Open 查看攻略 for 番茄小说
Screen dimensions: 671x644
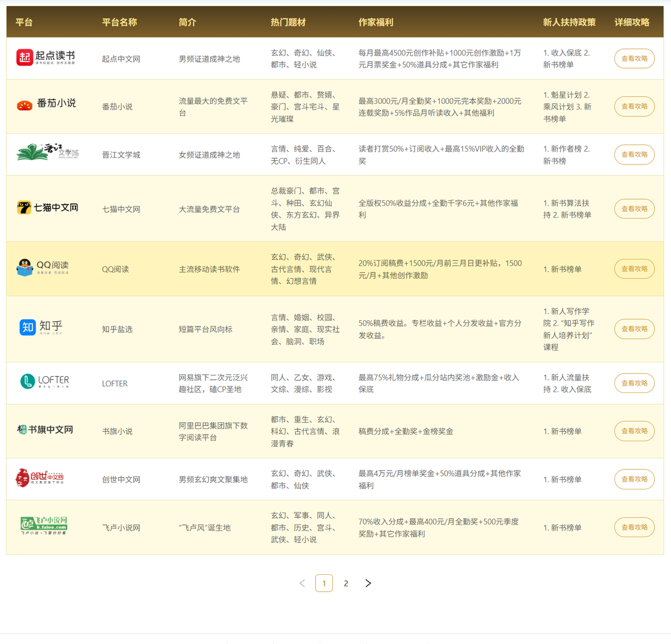click(x=634, y=106)
